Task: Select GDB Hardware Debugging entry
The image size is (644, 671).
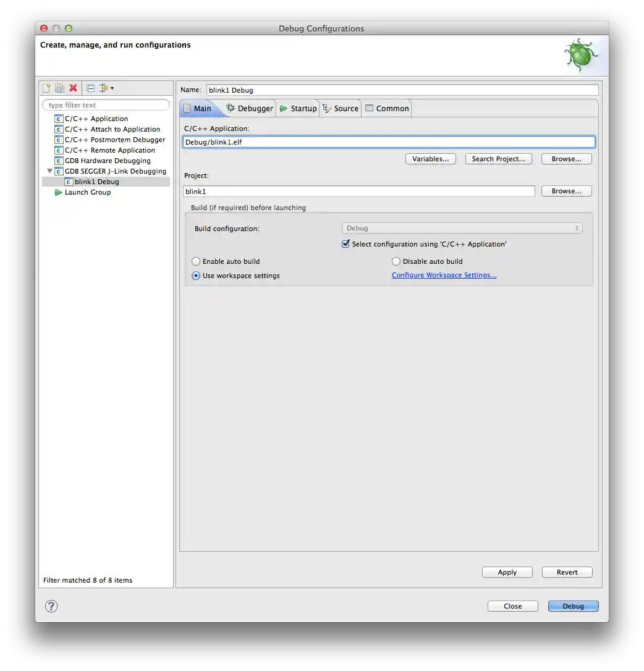Action: point(108,161)
